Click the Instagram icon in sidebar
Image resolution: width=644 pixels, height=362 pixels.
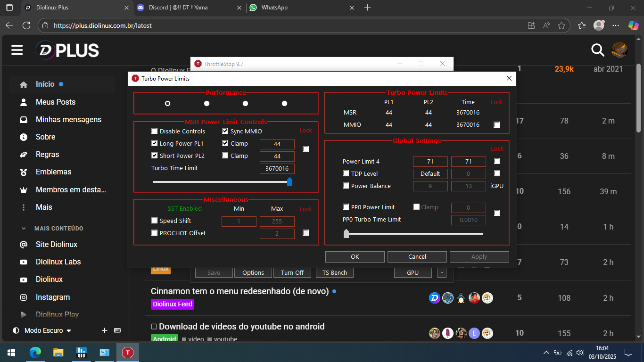(24, 297)
